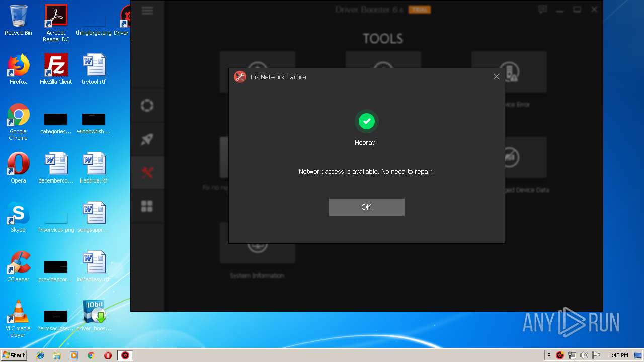Select the Google Chrome desktop shortcut
Screen dimensions: 644x362
click(x=18, y=122)
